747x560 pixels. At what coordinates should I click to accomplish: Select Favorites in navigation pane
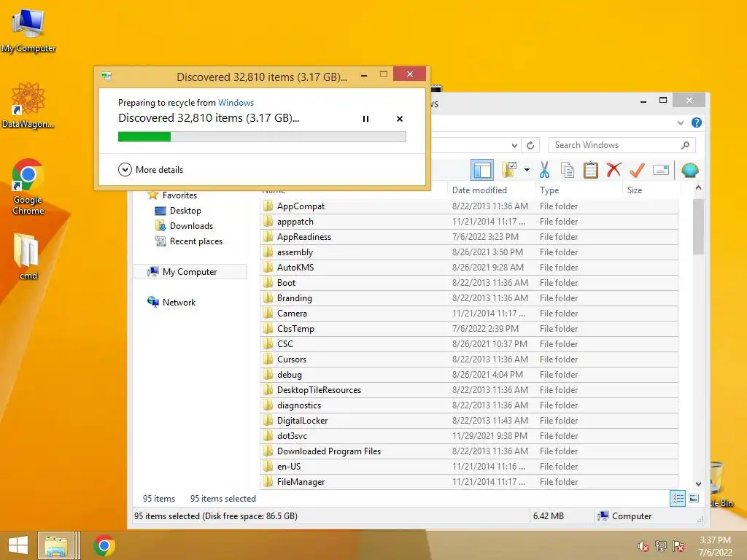point(179,195)
